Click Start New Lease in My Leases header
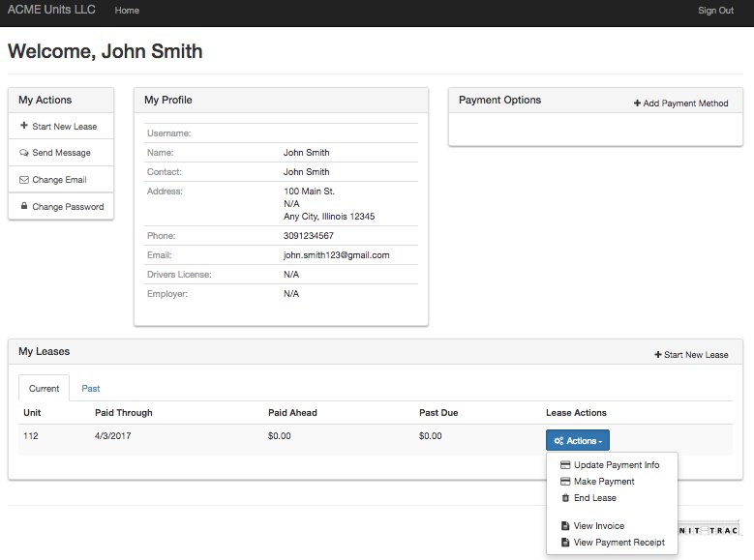754x560 pixels. click(x=691, y=354)
